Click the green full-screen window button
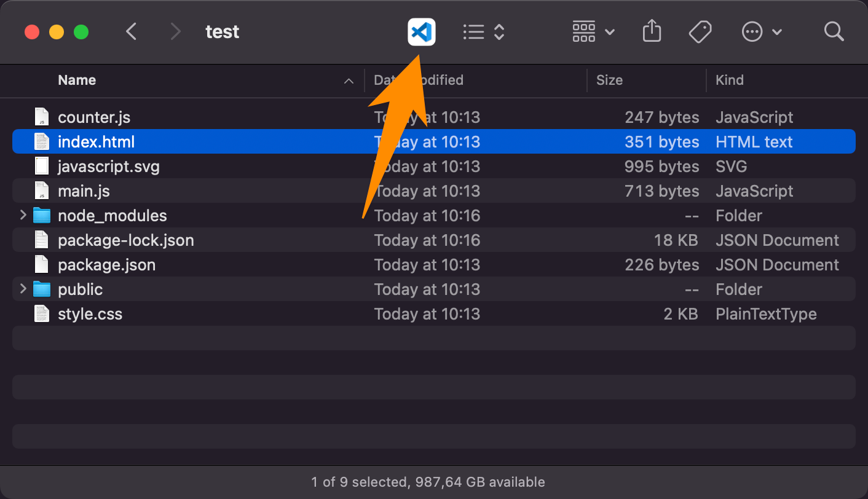This screenshot has width=868, height=499. click(81, 32)
